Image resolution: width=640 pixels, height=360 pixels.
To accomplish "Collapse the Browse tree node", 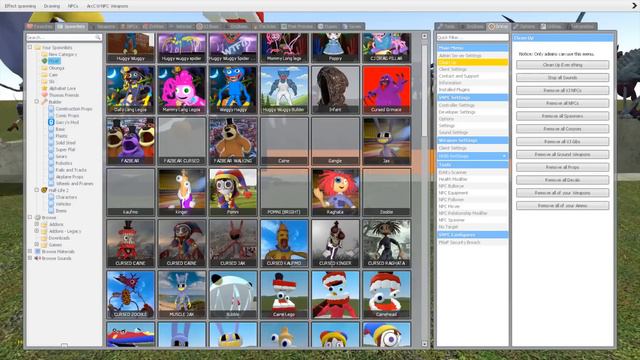I will pyautogui.click(x=30, y=218).
